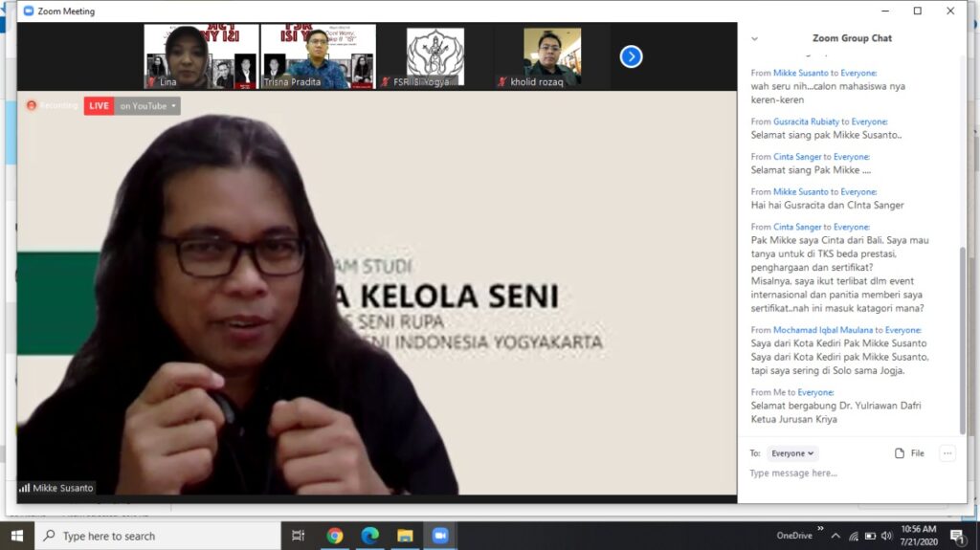Open the Everyone recipient dropdown
Viewport: 980px width, 550px height.
click(792, 453)
